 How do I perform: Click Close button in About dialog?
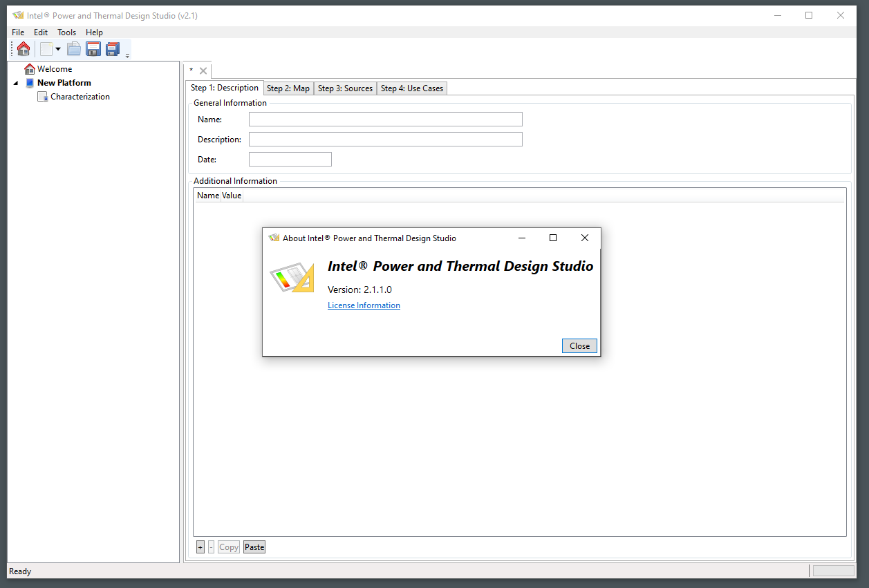(x=579, y=346)
